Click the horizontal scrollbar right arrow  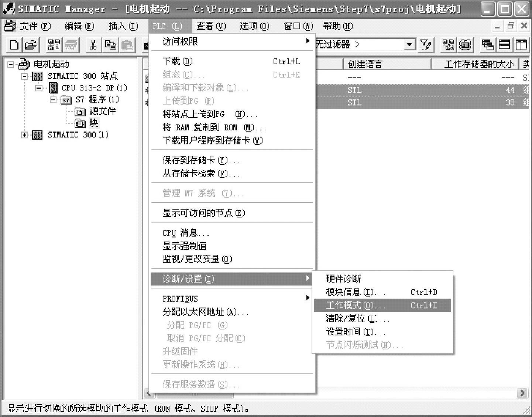(x=522, y=393)
